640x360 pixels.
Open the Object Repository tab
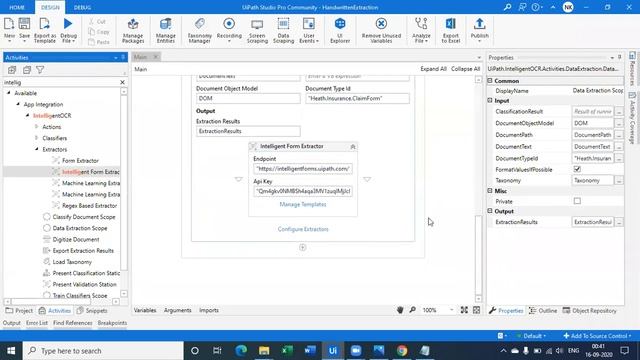click(590, 311)
